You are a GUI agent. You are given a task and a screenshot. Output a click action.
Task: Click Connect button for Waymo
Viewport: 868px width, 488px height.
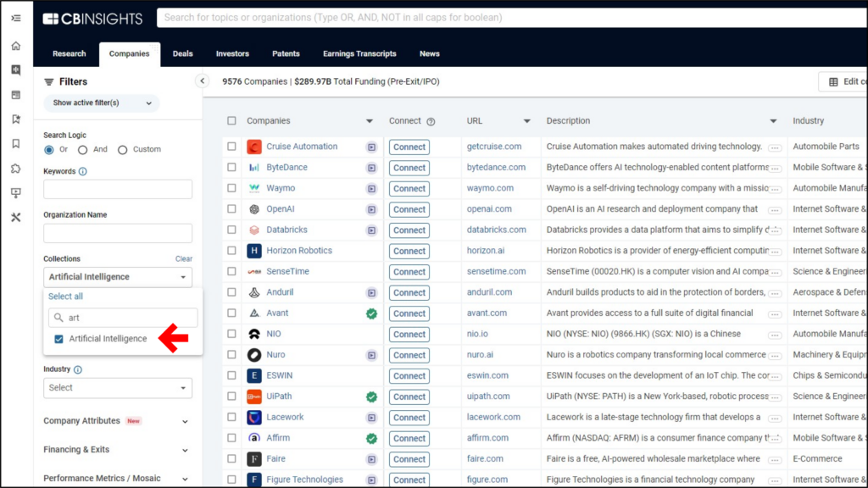(x=409, y=189)
